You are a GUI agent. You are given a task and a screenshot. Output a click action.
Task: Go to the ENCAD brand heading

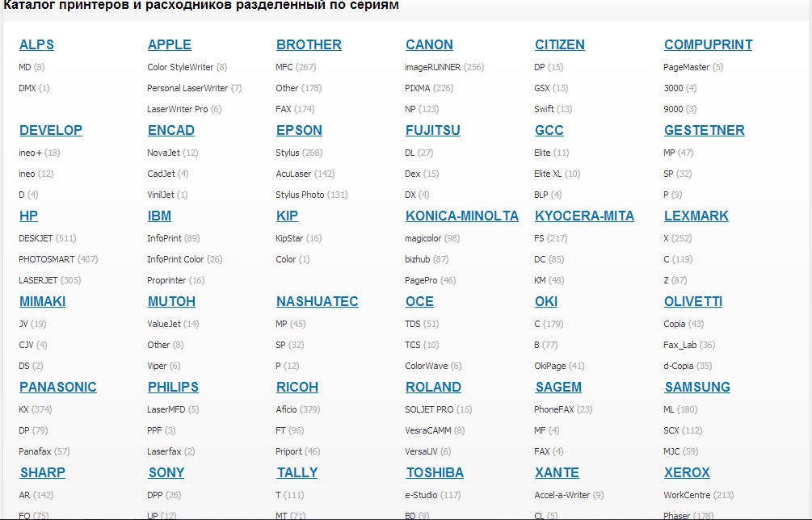171,130
